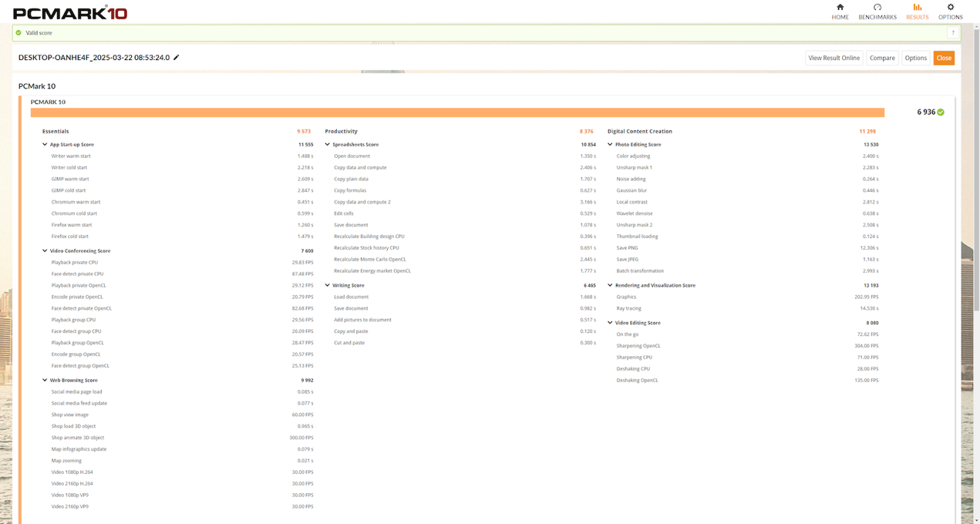Collapse the Web Browsing Score section

point(45,380)
